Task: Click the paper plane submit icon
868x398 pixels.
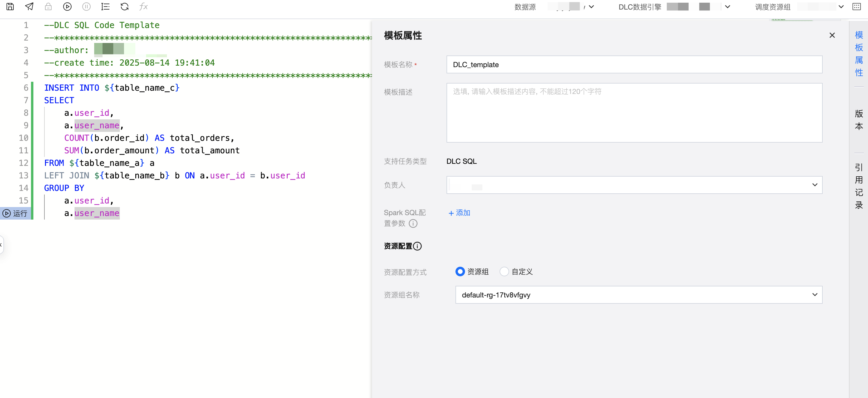Action: (29, 7)
